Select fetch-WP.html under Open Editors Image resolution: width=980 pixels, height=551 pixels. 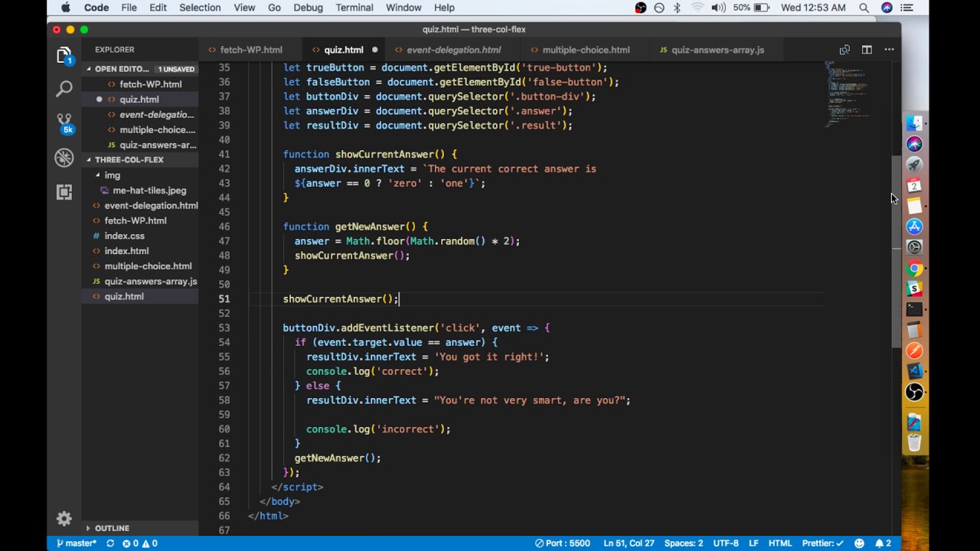point(150,84)
